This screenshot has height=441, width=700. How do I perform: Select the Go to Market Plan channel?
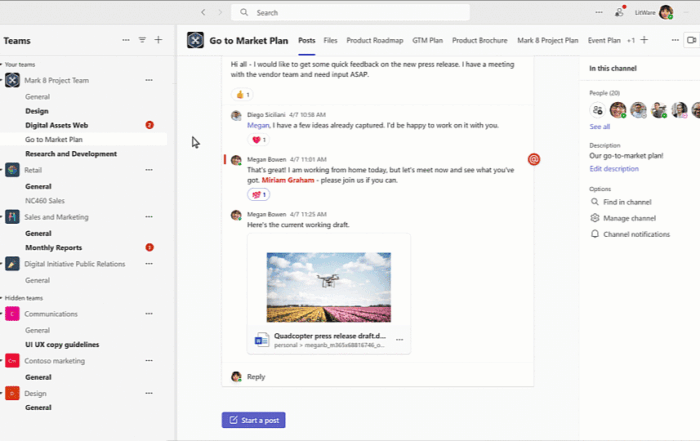(x=54, y=140)
